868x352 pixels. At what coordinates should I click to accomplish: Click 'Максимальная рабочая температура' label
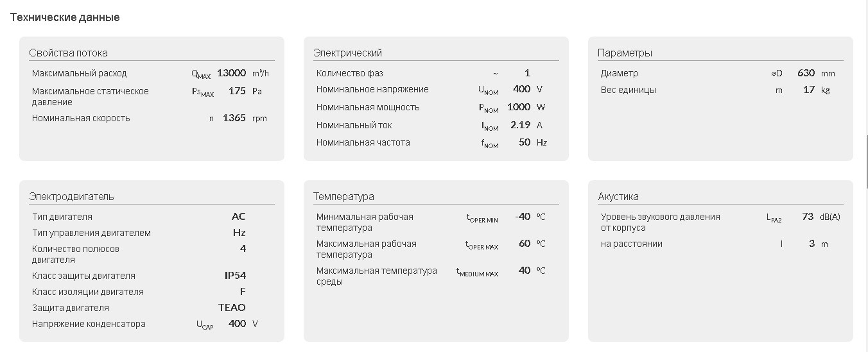(x=366, y=249)
